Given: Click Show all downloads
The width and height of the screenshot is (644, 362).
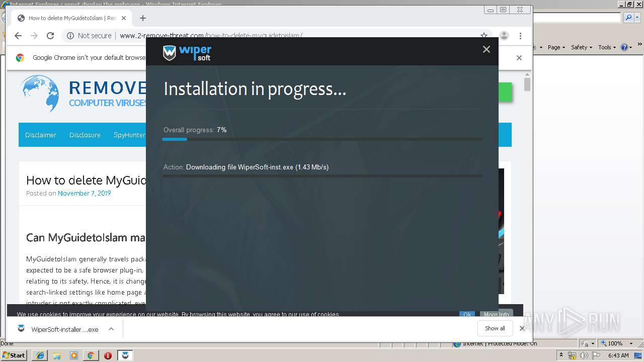Looking at the screenshot, I should pos(495,328).
